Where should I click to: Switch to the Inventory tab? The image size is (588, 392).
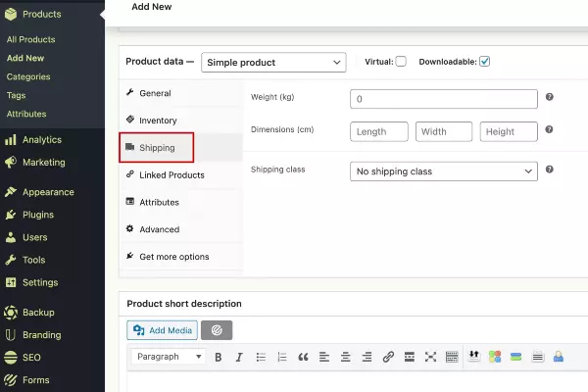(158, 121)
